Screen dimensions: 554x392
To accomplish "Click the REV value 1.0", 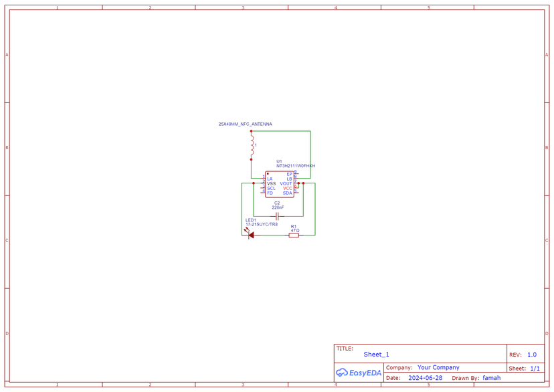I will [532, 355].
